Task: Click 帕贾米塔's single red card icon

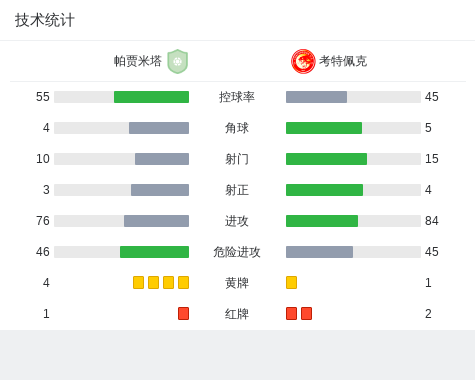Action: [x=183, y=314]
